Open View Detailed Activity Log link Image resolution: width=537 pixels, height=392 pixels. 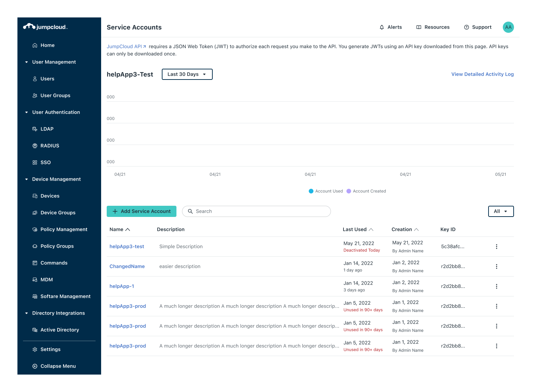coord(482,74)
